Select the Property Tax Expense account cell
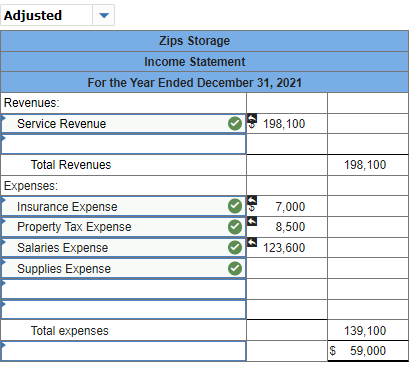Screen dimensions: 411x365 point(124,227)
